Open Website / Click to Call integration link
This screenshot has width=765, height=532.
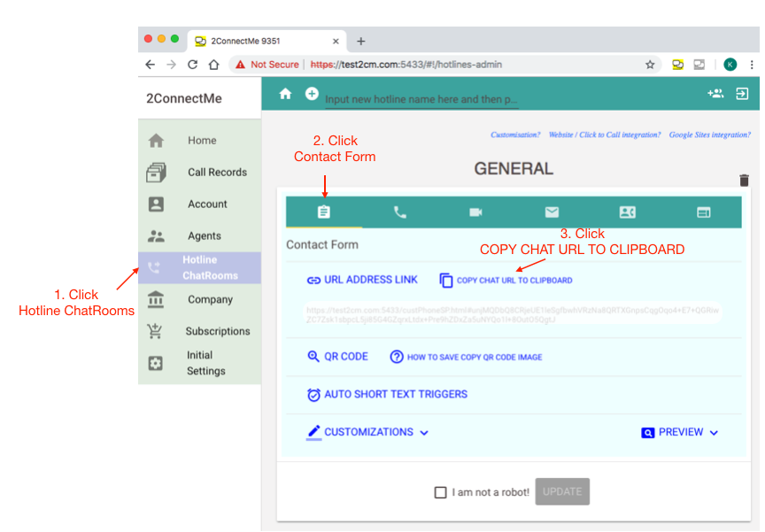point(605,135)
